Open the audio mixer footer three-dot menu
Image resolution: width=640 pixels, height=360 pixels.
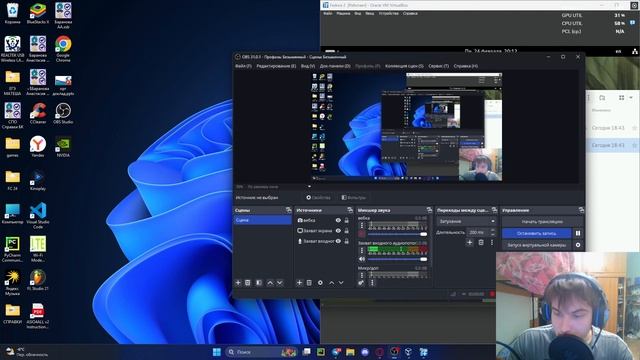[372, 282]
